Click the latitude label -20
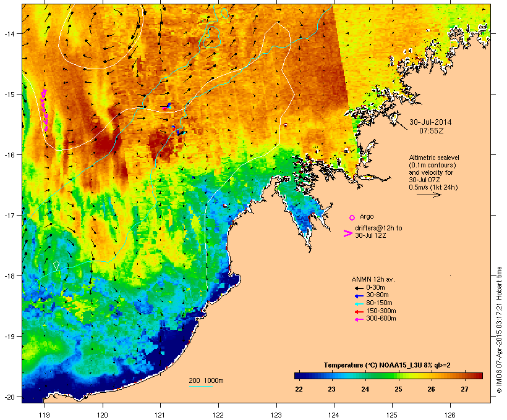 [x=9, y=397]
